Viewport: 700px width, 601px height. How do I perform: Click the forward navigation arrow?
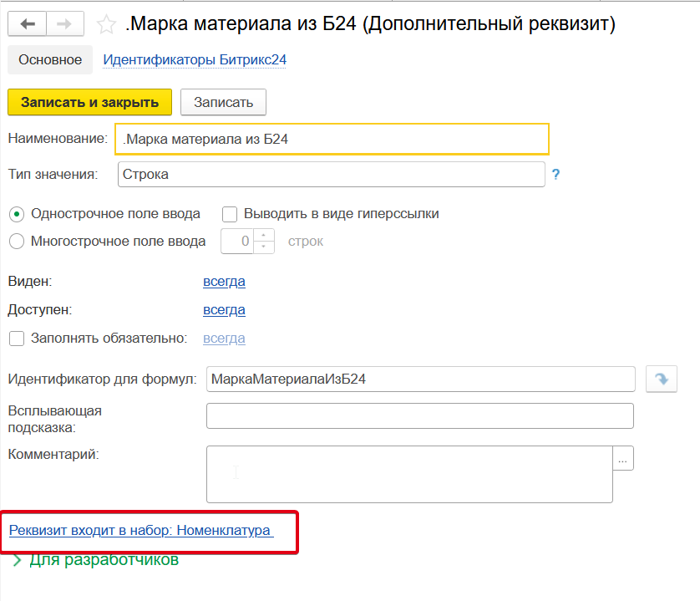(x=66, y=25)
